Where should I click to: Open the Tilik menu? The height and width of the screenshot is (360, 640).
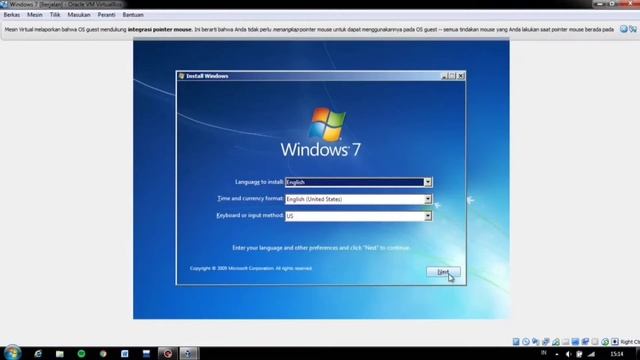point(55,15)
